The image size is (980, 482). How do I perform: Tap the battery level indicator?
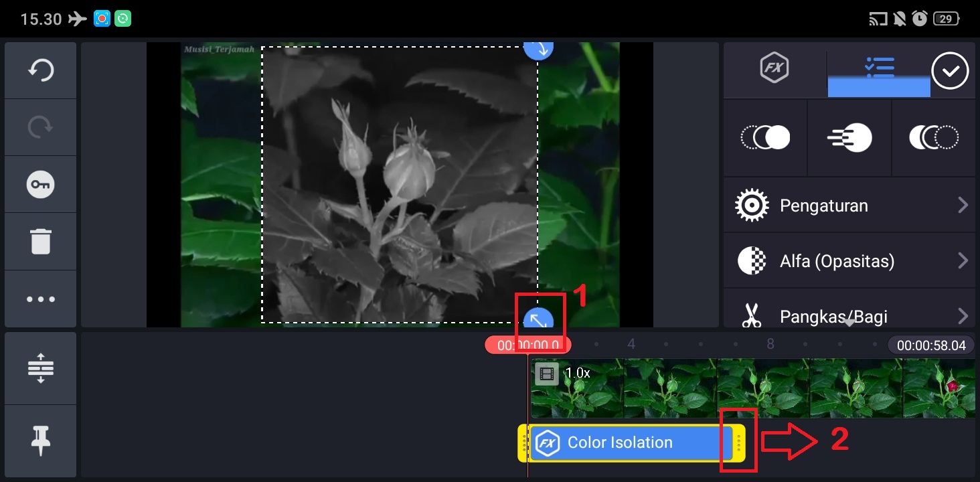(x=947, y=19)
